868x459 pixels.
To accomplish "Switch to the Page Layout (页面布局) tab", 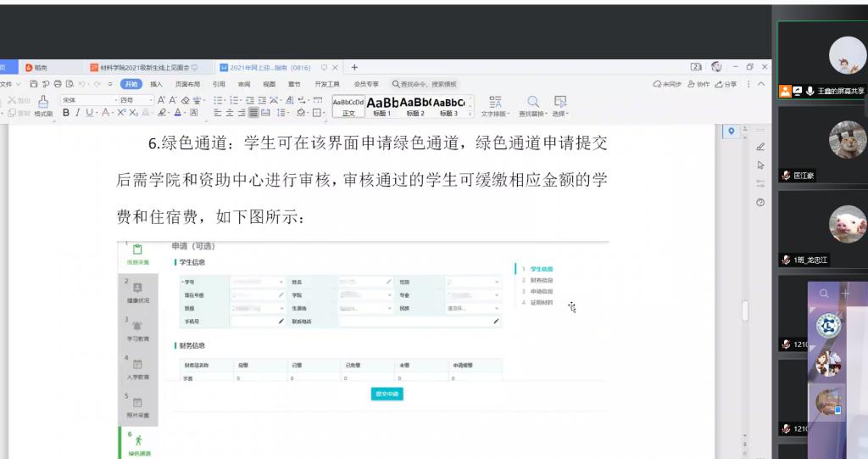I will click(x=187, y=84).
